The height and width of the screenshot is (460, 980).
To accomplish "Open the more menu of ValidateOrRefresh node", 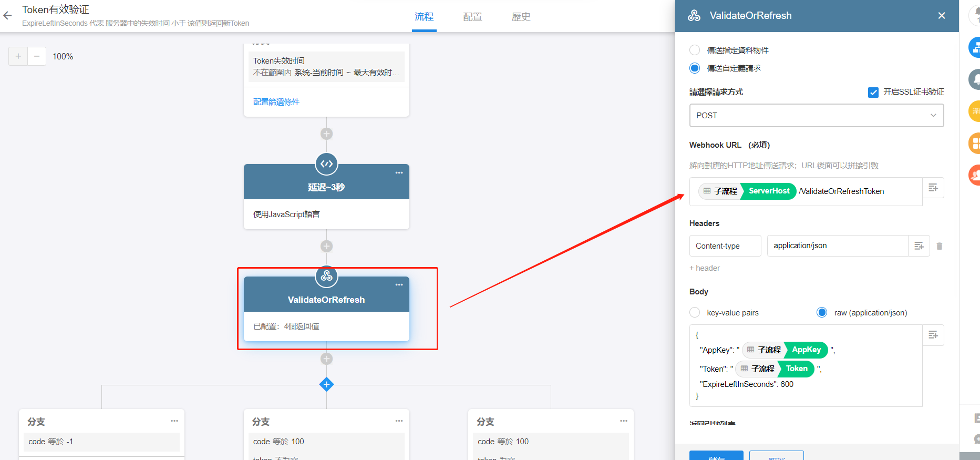I will (399, 284).
